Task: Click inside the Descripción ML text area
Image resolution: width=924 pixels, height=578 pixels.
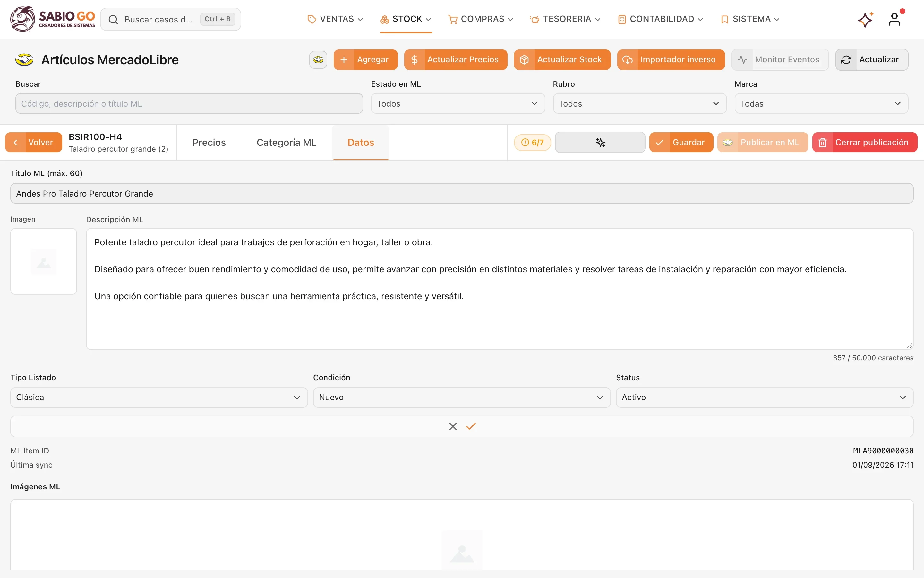Action: click(500, 289)
